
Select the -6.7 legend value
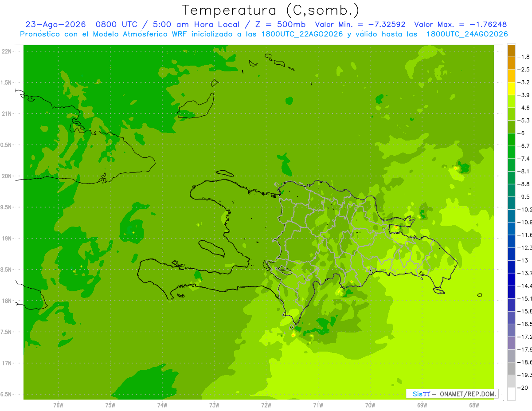click(524, 146)
